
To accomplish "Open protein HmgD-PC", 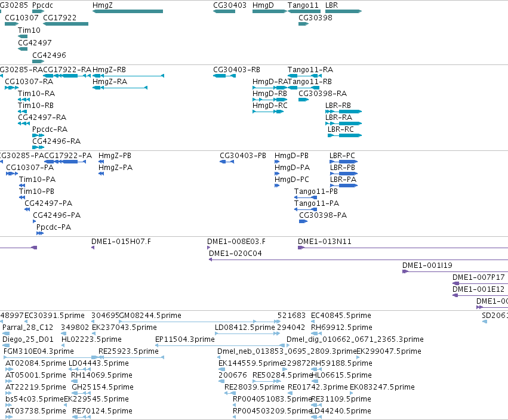I will pyautogui.click(x=276, y=186).
